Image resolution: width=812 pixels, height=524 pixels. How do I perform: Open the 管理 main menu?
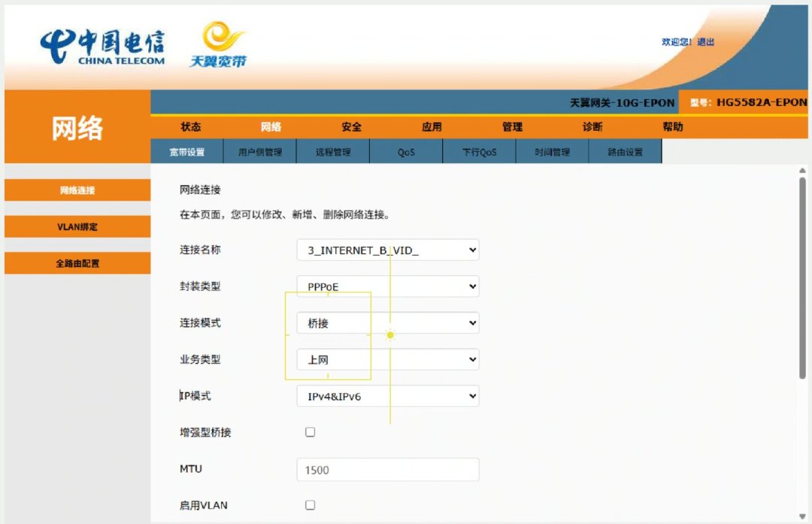[x=512, y=127]
